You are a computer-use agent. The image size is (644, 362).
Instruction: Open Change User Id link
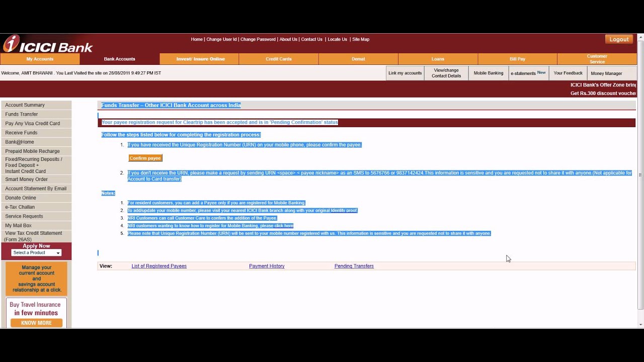[x=221, y=39]
